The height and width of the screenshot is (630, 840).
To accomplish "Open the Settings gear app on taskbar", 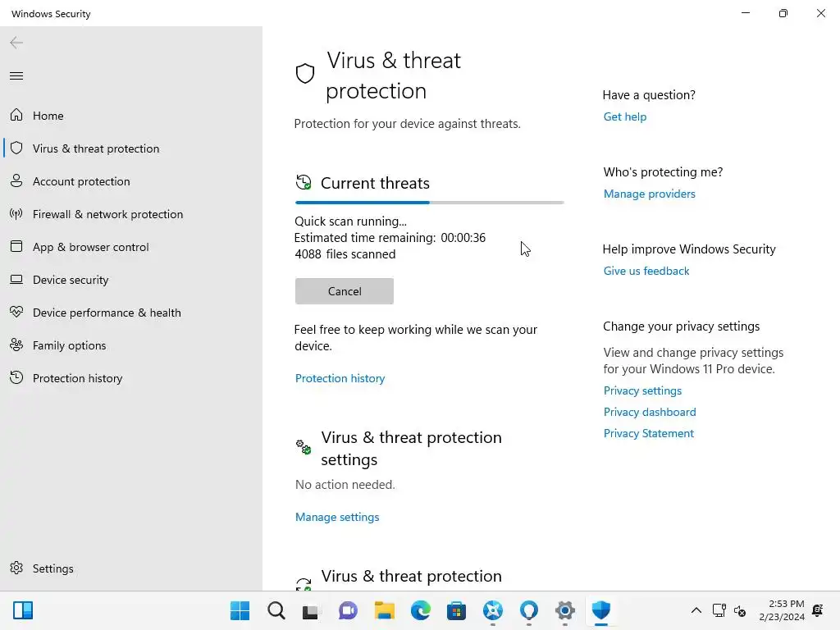I will point(564,610).
